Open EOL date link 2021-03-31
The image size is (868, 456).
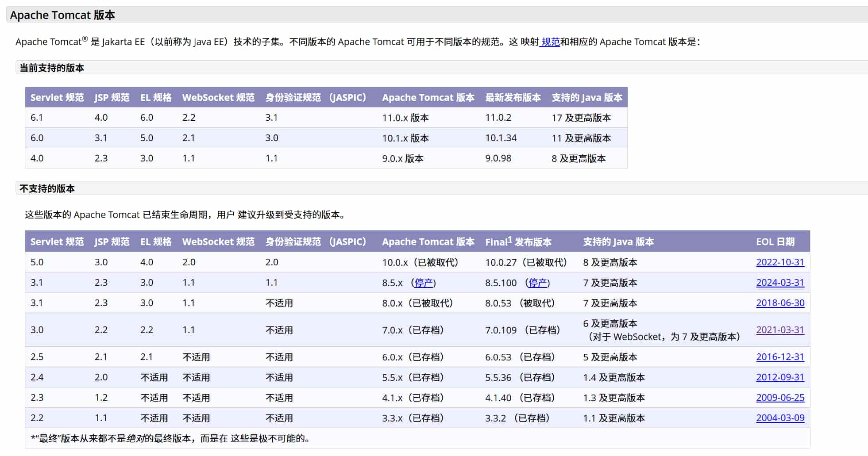780,330
